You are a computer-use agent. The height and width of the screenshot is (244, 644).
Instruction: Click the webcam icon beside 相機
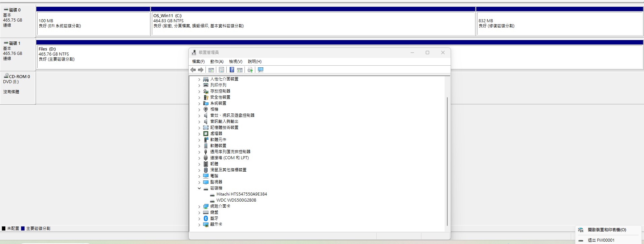pos(206,109)
